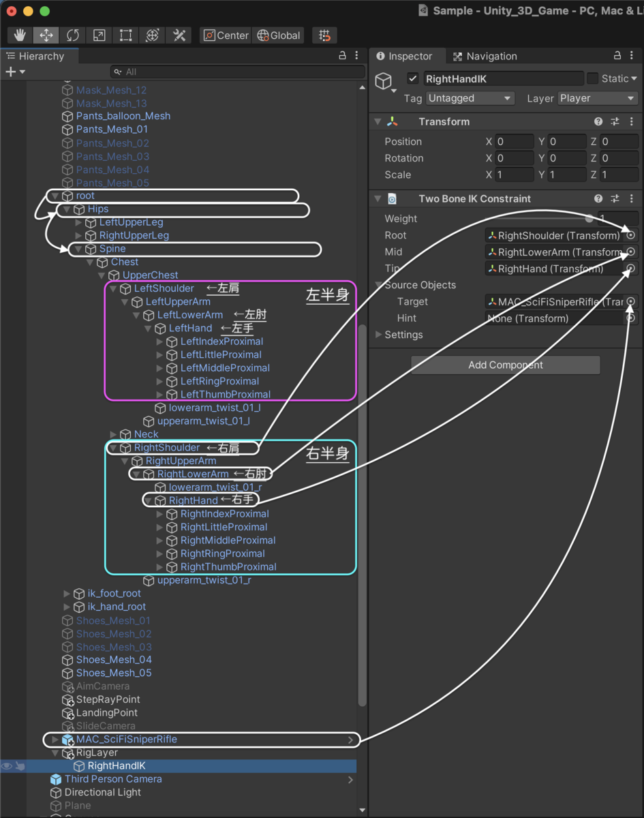The width and height of the screenshot is (644, 818).
Task: Collapse Two Bone IK Constraint foldout
Action: coord(378,199)
